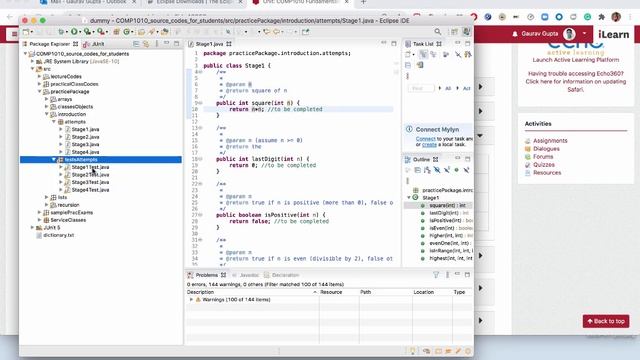640x360 pixels.
Task: Click Hide Fields icon in Outline toolbar
Action: 437,170
